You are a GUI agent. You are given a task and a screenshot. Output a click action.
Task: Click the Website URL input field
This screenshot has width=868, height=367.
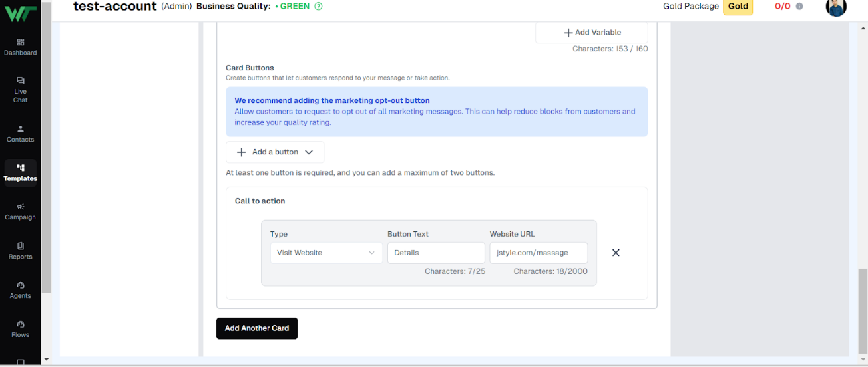point(539,253)
